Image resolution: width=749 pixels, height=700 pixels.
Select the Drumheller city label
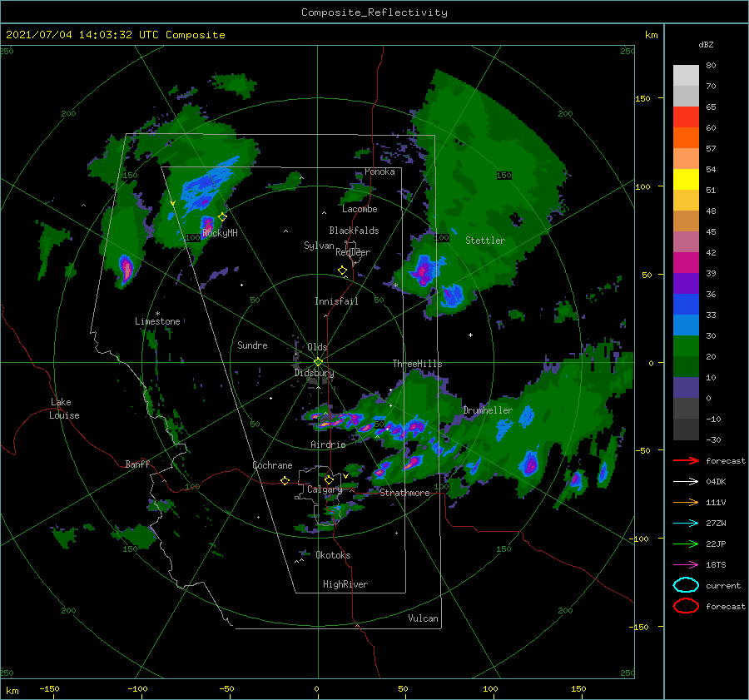click(487, 410)
